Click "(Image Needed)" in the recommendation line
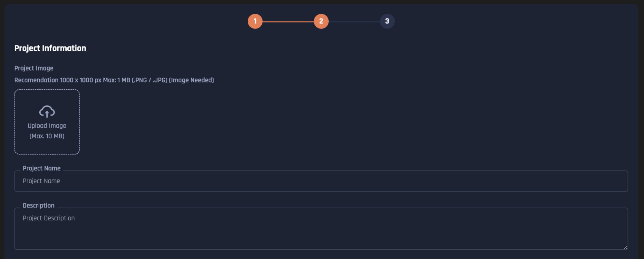 [x=191, y=80]
